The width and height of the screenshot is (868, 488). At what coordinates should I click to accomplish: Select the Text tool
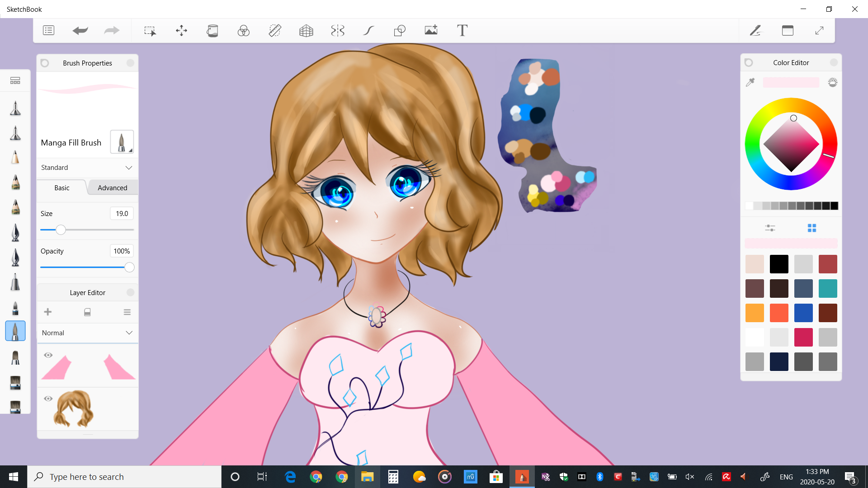[462, 30]
